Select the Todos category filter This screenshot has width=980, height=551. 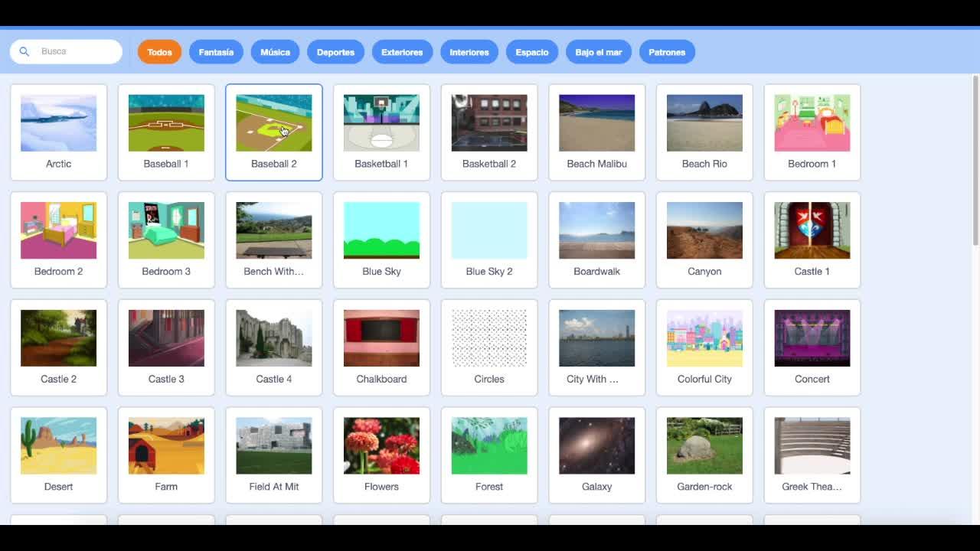(159, 52)
